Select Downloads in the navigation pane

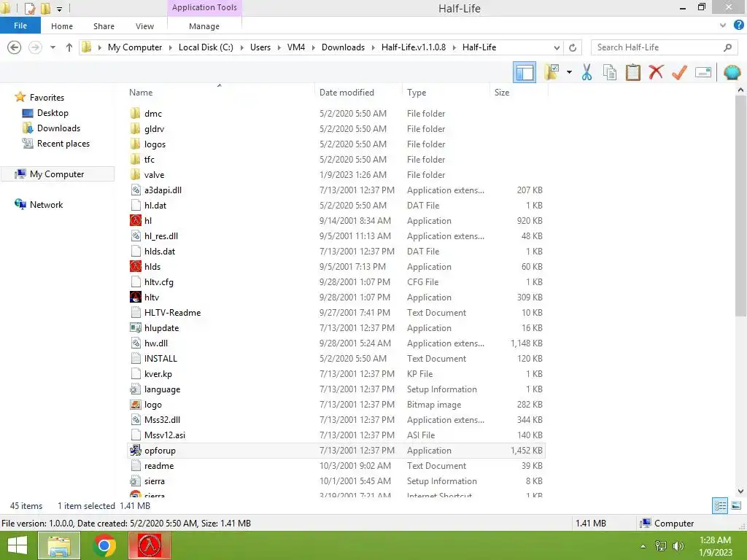[x=58, y=128]
